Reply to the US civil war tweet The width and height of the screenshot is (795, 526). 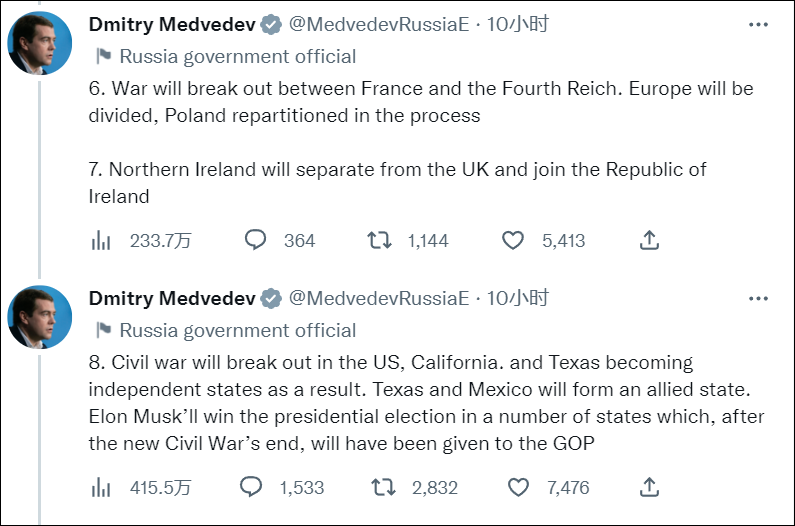pyautogui.click(x=252, y=487)
